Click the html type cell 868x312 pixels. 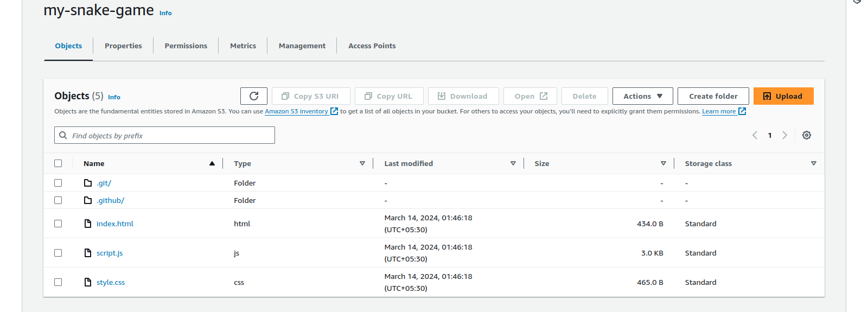click(x=242, y=224)
